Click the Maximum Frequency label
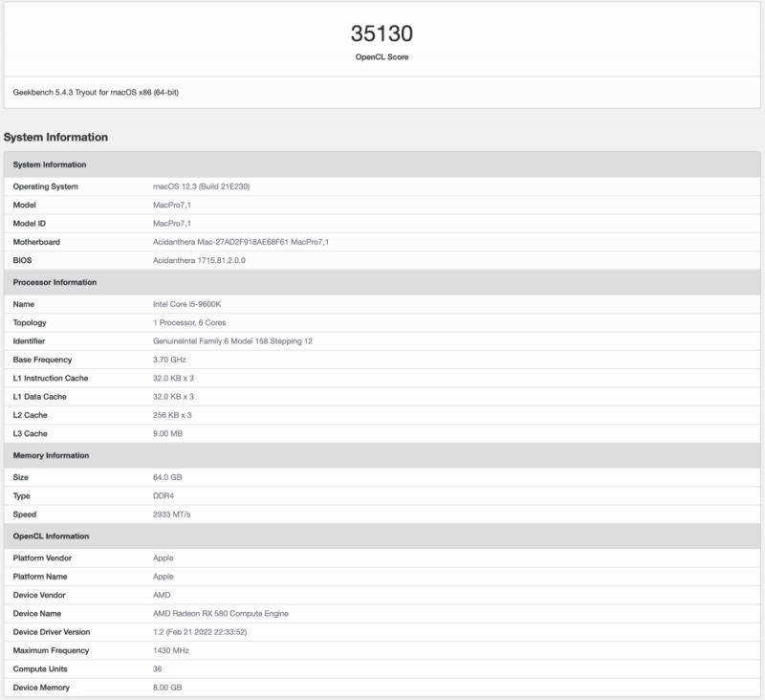The width and height of the screenshot is (765, 700). pyautogui.click(x=52, y=650)
